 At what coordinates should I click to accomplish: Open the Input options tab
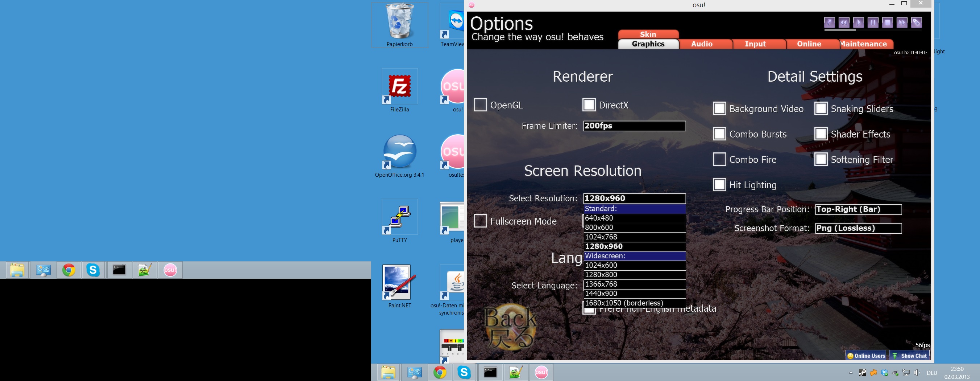click(756, 44)
